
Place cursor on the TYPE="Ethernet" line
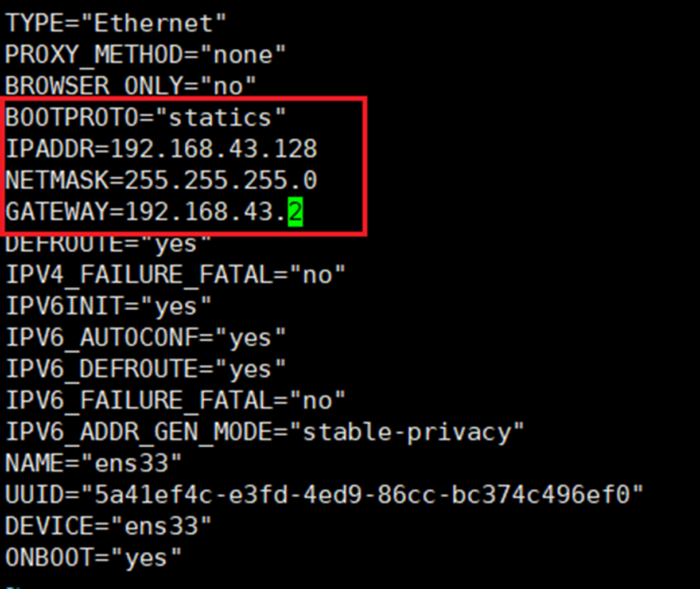point(116,24)
